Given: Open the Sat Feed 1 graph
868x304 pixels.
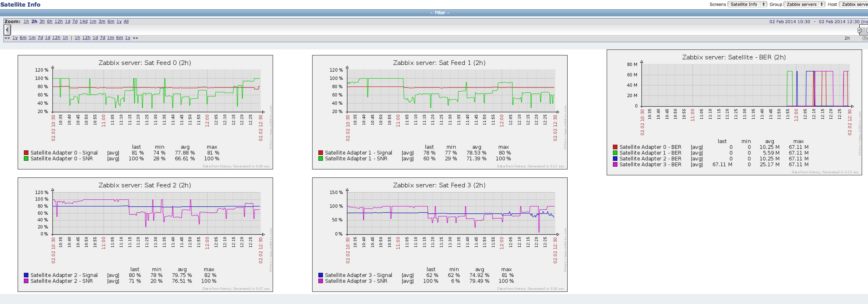Looking at the screenshot, I should 440,112.
